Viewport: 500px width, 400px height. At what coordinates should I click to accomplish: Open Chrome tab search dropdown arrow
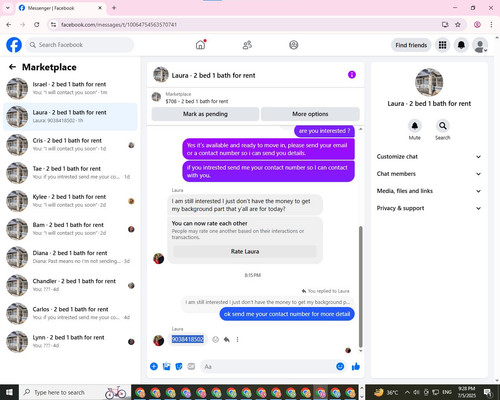pos(8,8)
